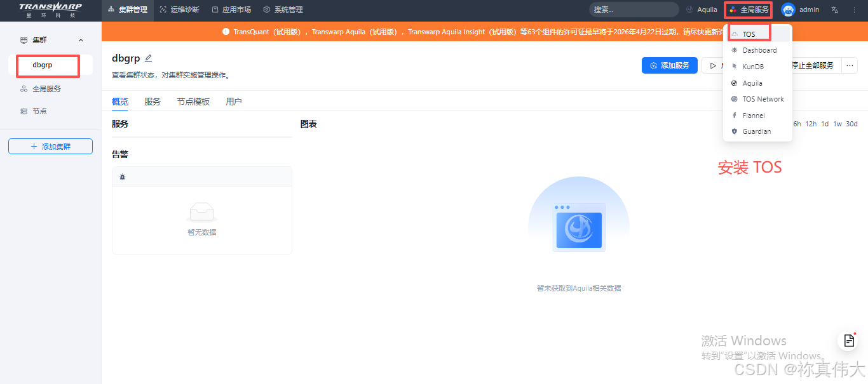Set chart time range to 12h
This screenshot has width=868, height=384.
tap(811, 124)
